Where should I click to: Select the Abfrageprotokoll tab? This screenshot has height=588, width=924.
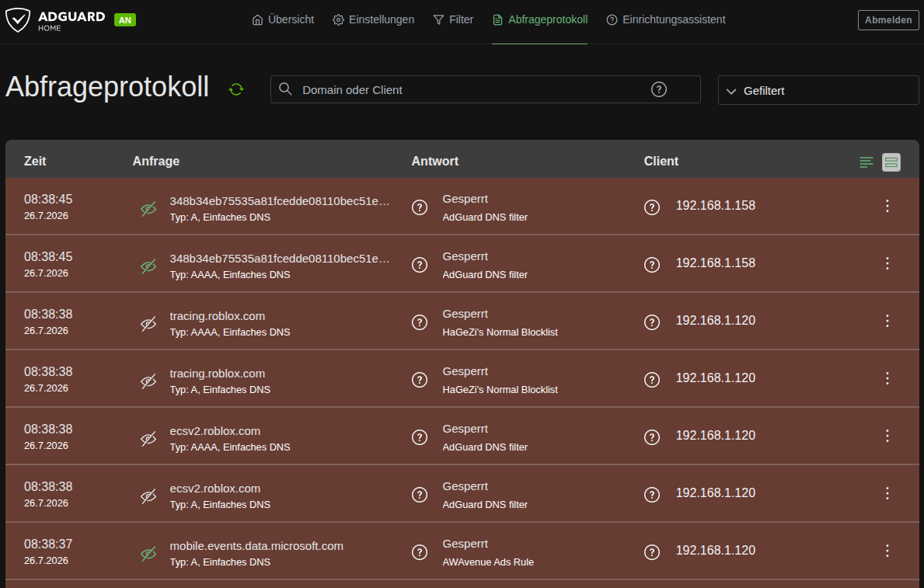click(x=540, y=19)
